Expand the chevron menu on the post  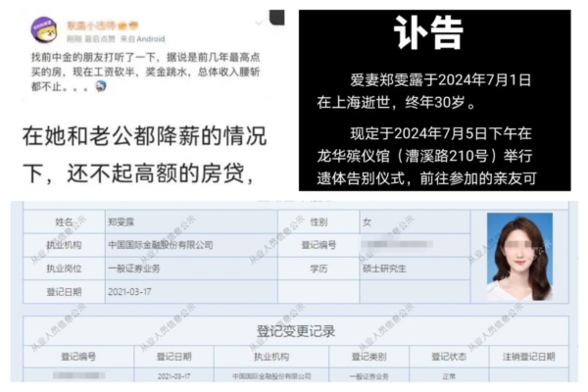(276, 22)
